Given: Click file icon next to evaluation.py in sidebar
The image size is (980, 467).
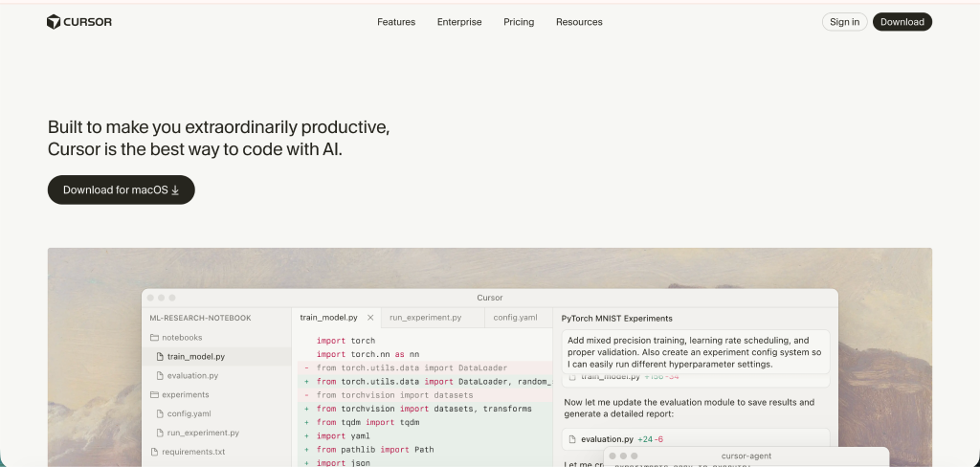Looking at the screenshot, I should point(160,376).
